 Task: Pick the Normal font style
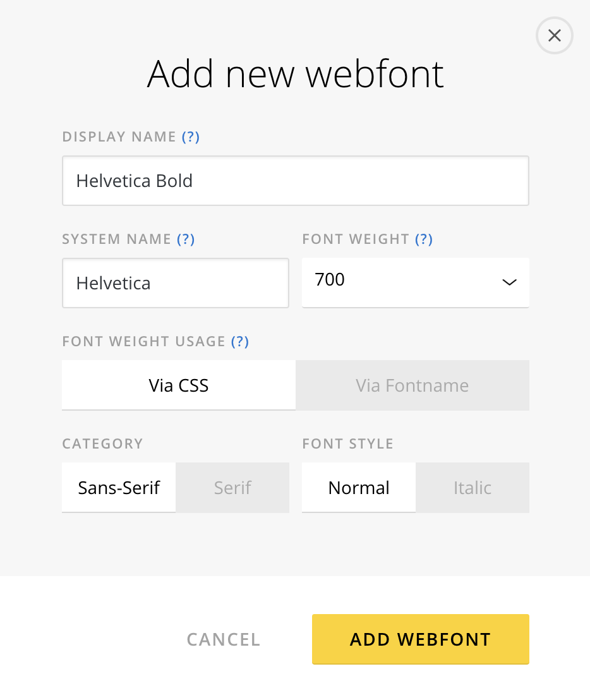tap(359, 488)
